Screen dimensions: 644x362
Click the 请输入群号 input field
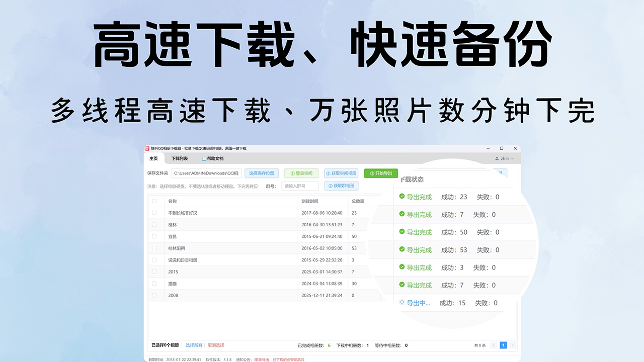click(300, 186)
